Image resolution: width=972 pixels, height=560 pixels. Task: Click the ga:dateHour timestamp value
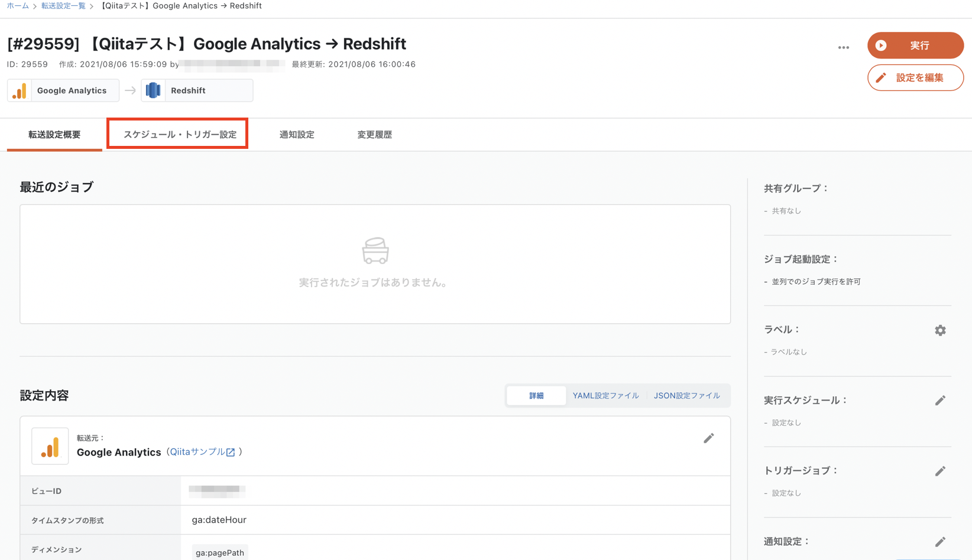pos(219,520)
